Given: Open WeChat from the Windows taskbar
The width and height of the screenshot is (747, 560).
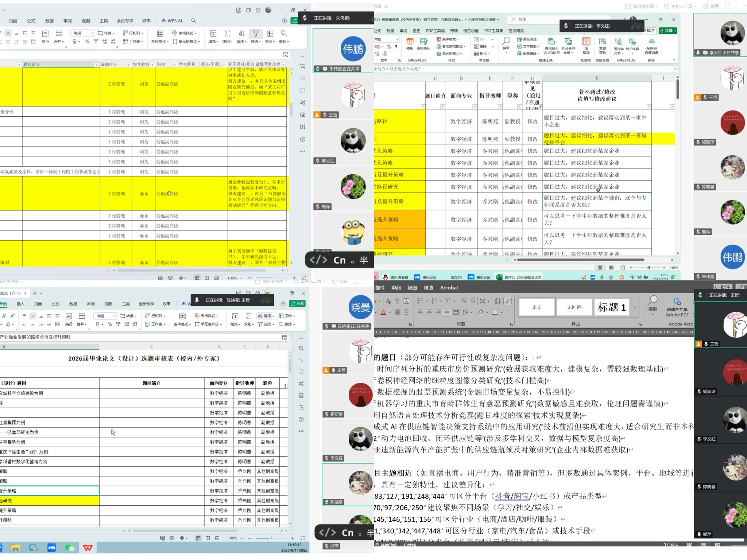Looking at the screenshot, I should [x=69, y=548].
